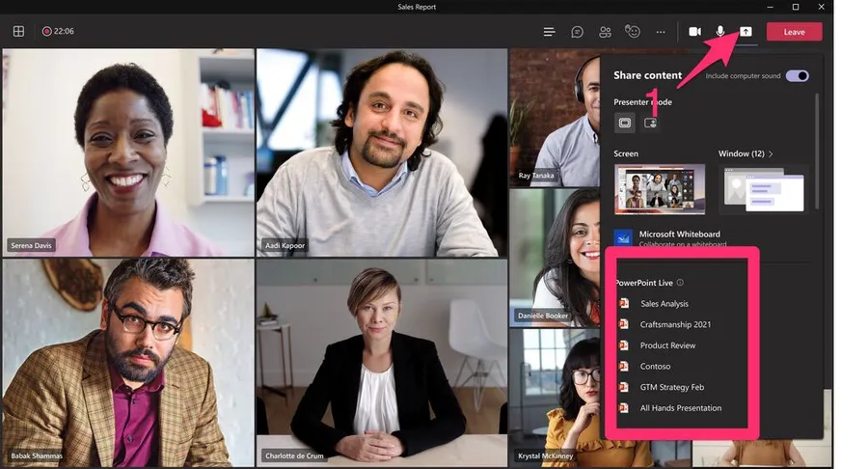
Task: Open the meeting chat icon
Action: 577,32
